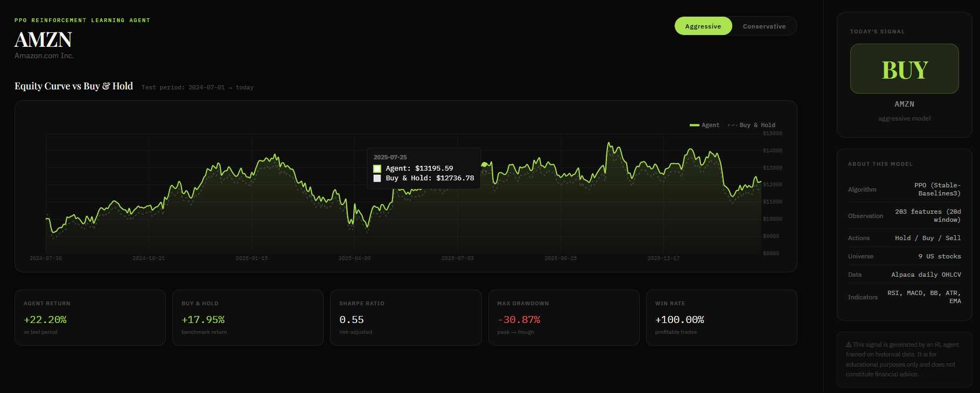980x393 pixels.
Task: Click the PPO Reinforcement Learning Agent label
Action: pyautogui.click(x=82, y=20)
